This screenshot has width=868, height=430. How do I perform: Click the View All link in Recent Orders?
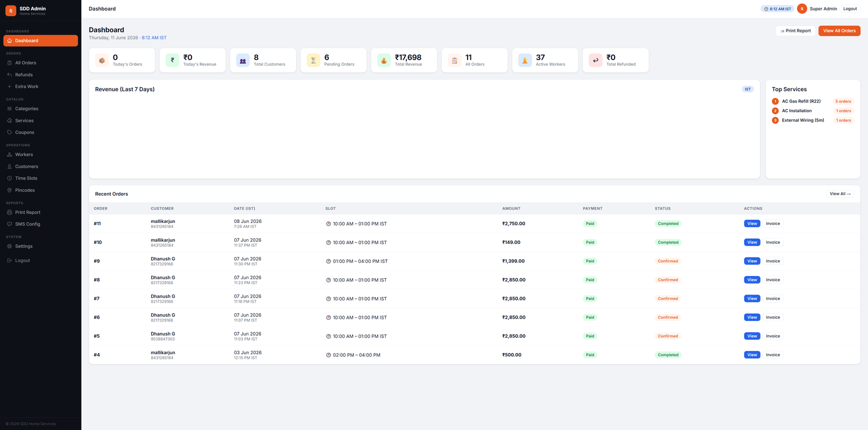pyautogui.click(x=840, y=194)
